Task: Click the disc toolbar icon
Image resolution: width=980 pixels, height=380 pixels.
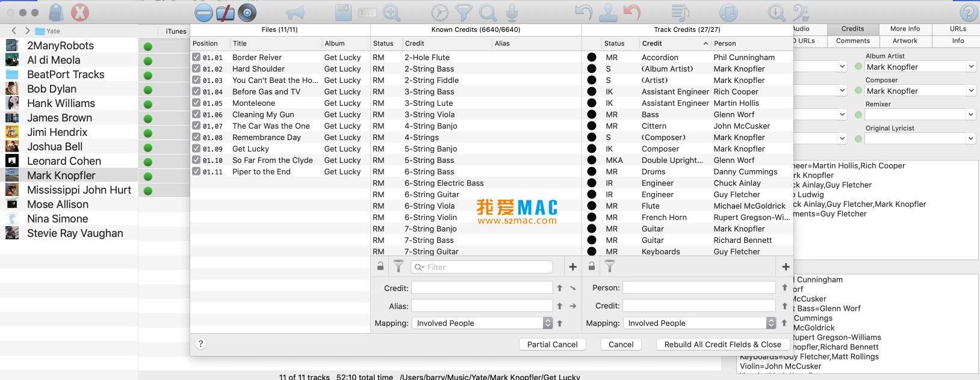Action: (x=247, y=13)
